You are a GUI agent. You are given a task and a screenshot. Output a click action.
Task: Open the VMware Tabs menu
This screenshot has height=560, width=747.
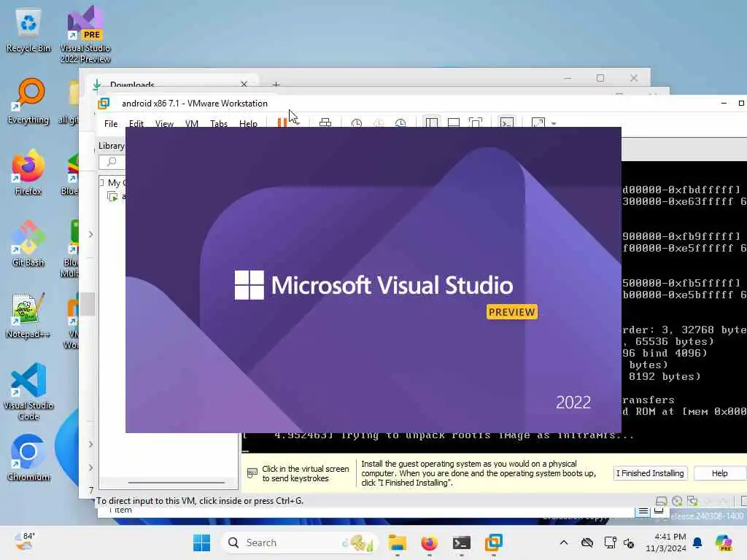point(219,124)
